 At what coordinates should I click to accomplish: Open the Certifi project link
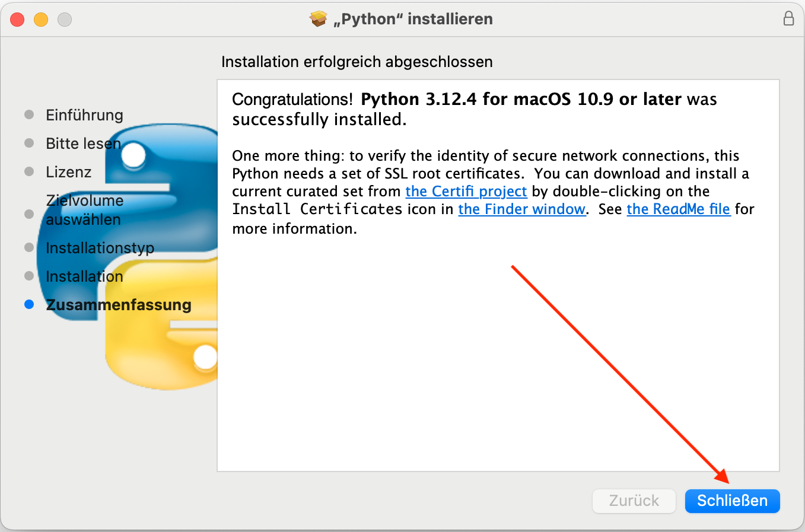466,191
